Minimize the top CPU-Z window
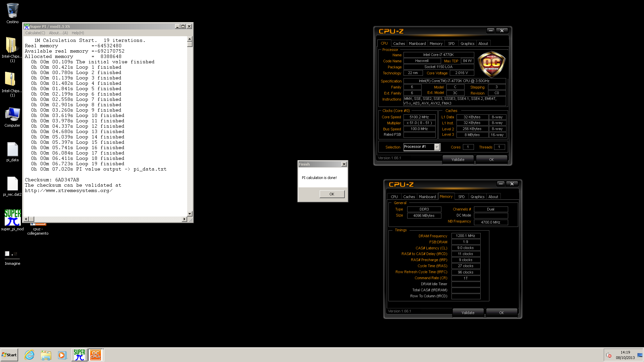Viewport: 644px width, 362px height. click(x=491, y=31)
